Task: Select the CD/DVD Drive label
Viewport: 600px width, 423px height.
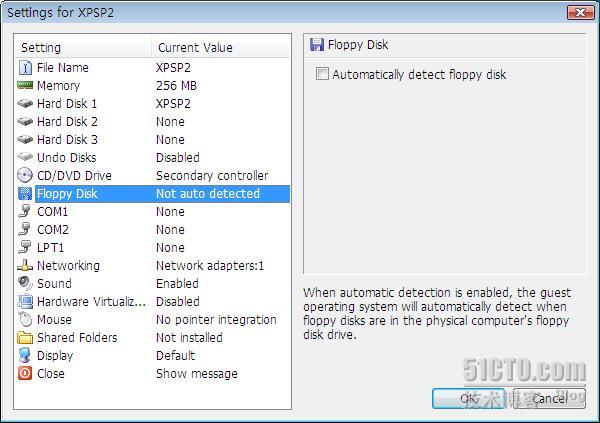Action: (74, 176)
